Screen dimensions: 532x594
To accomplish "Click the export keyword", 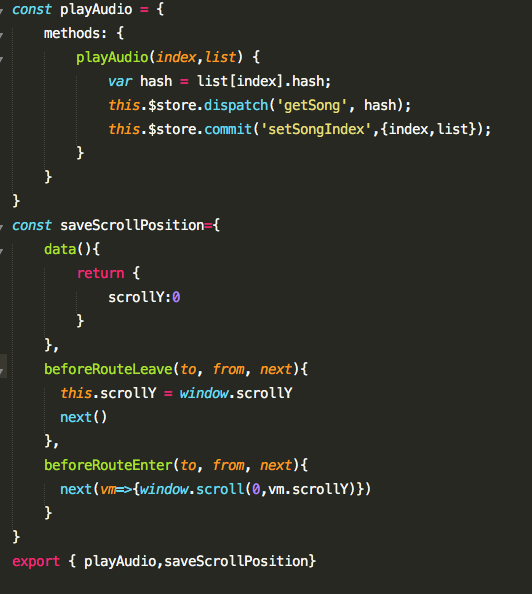I will 36,561.
